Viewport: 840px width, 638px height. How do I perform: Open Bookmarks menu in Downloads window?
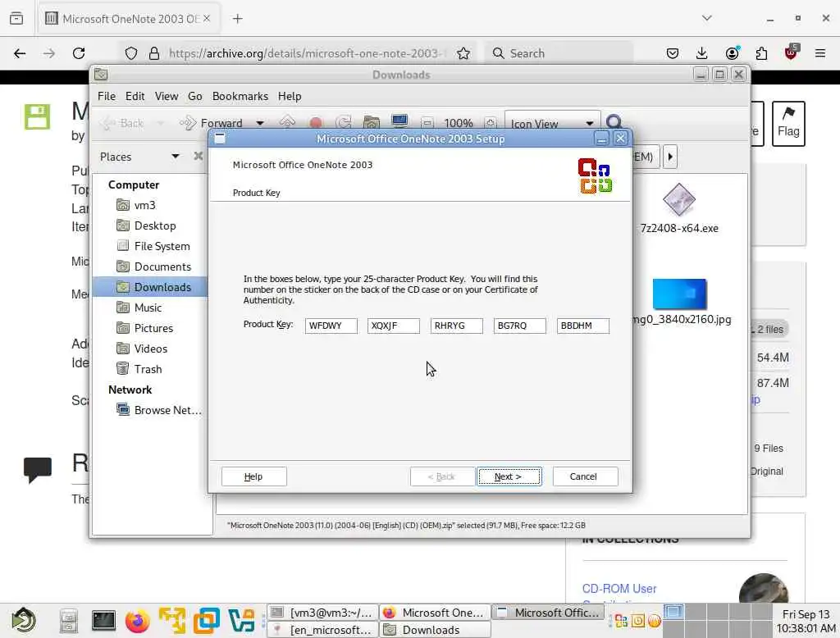[x=240, y=97]
